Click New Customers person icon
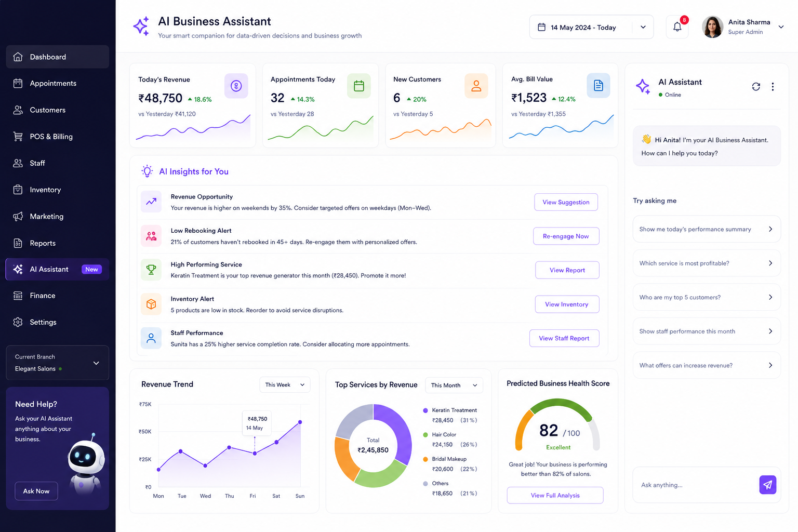 tap(476, 86)
